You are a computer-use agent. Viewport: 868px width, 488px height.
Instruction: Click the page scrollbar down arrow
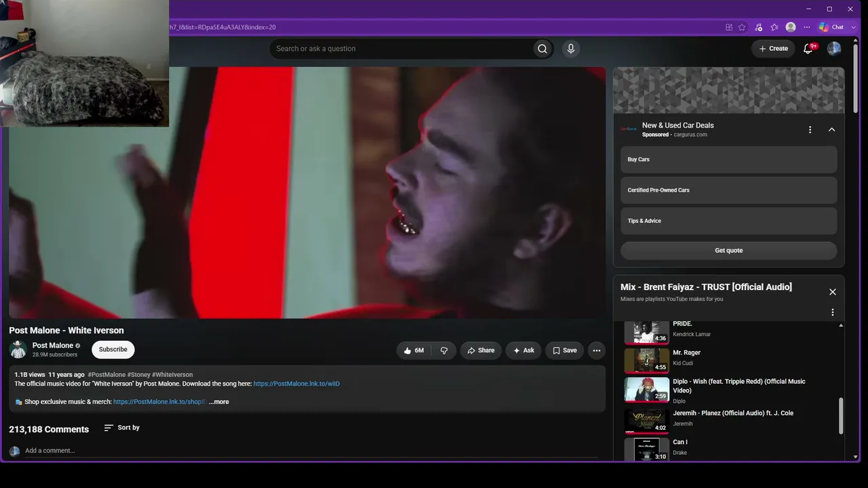(856, 457)
